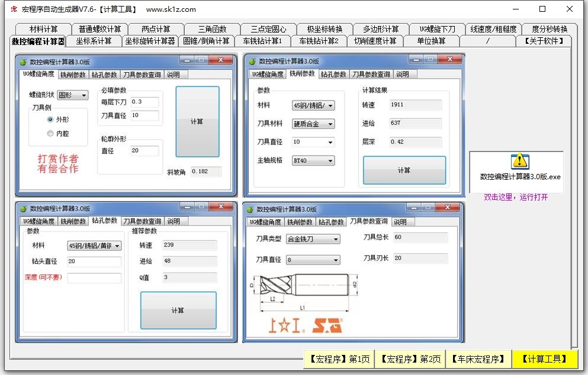Open the UG螺旋下刀 top tab

pyautogui.click(x=437, y=29)
